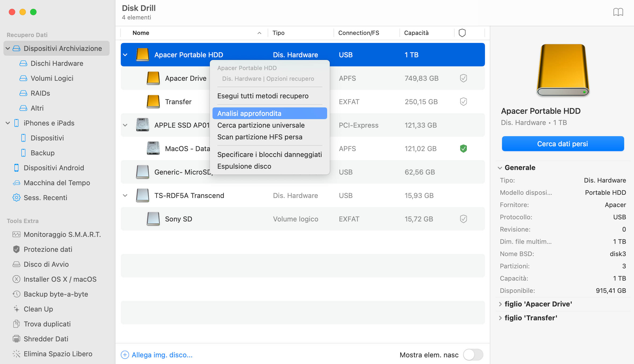Open the iPhone Backup entry
The width and height of the screenshot is (634, 364).
43,153
